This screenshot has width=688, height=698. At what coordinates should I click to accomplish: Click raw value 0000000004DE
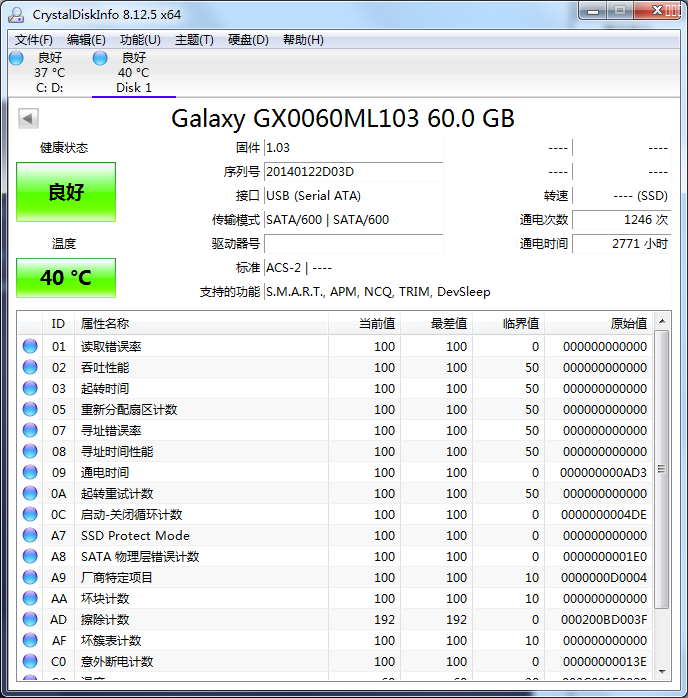point(603,515)
